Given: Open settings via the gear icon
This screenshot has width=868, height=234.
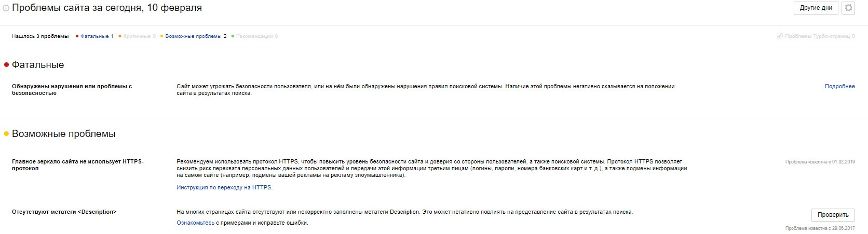Looking at the screenshot, I should coord(848,8).
